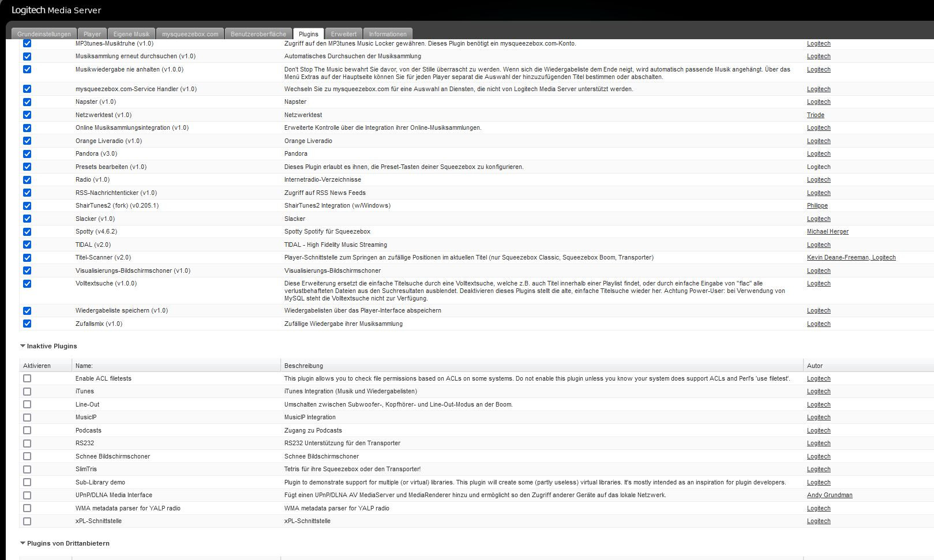Click the description 'Internetradio-Verzeichnisse'
The height and width of the screenshot is (560, 934).
[x=322, y=180]
